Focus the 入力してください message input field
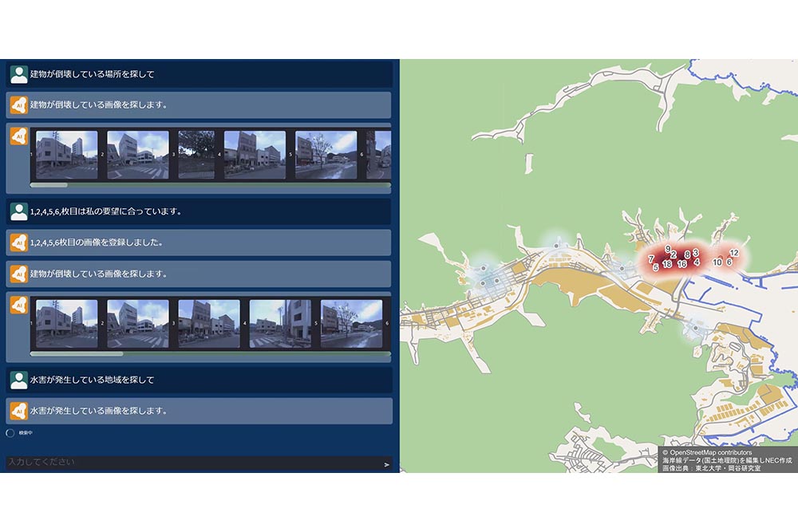This screenshot has width=798, height=532. click(192, 463)
